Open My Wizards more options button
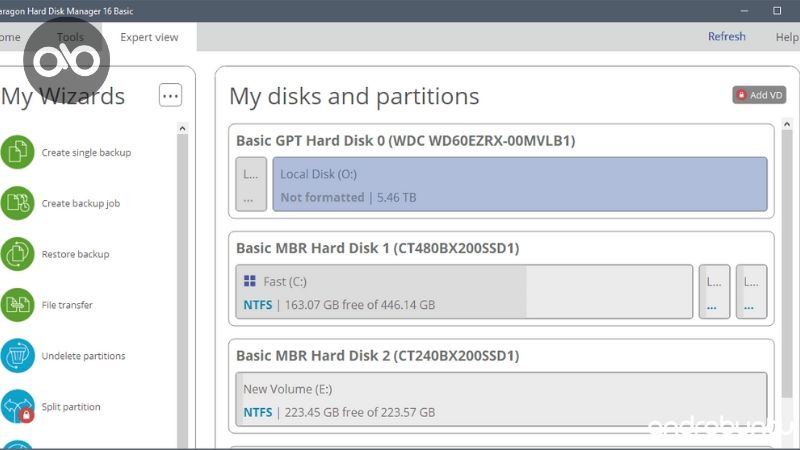 pos(170,95)
